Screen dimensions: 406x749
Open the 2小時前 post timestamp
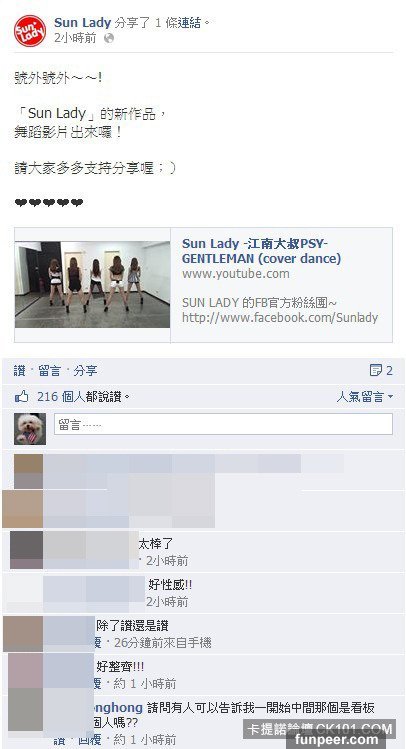tap(75, 38)
